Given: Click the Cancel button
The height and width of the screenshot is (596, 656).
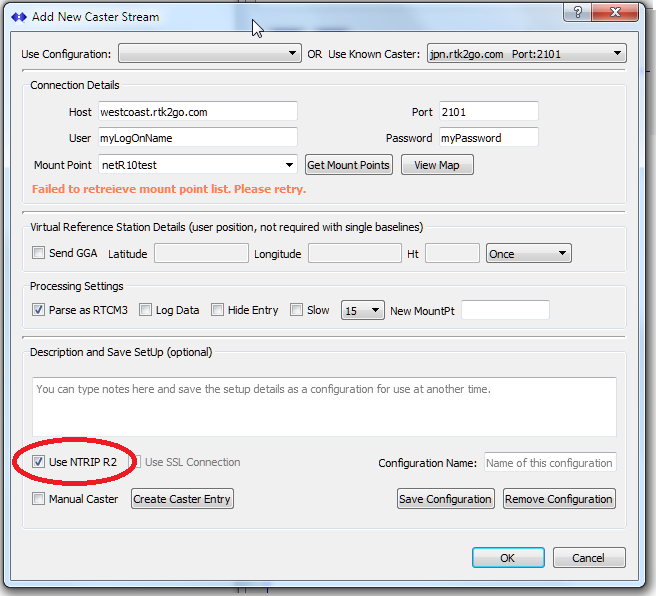Looking at the screenshot, I should [589, 558].
